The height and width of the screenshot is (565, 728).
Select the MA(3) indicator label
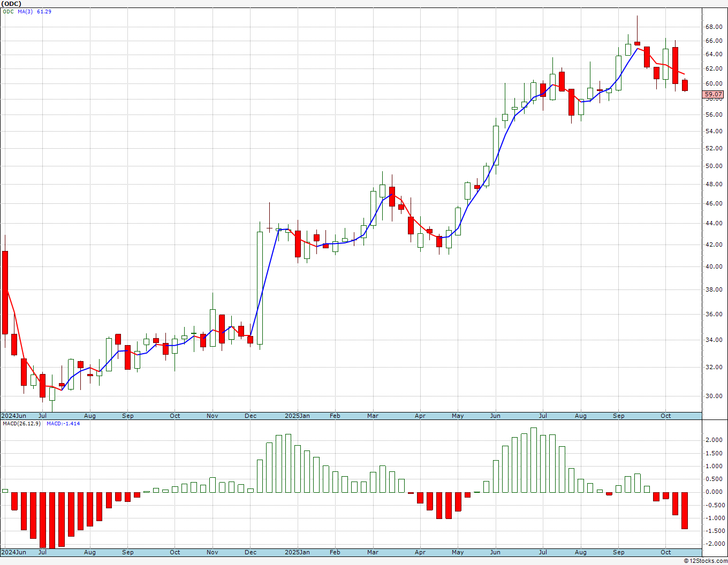25,12
